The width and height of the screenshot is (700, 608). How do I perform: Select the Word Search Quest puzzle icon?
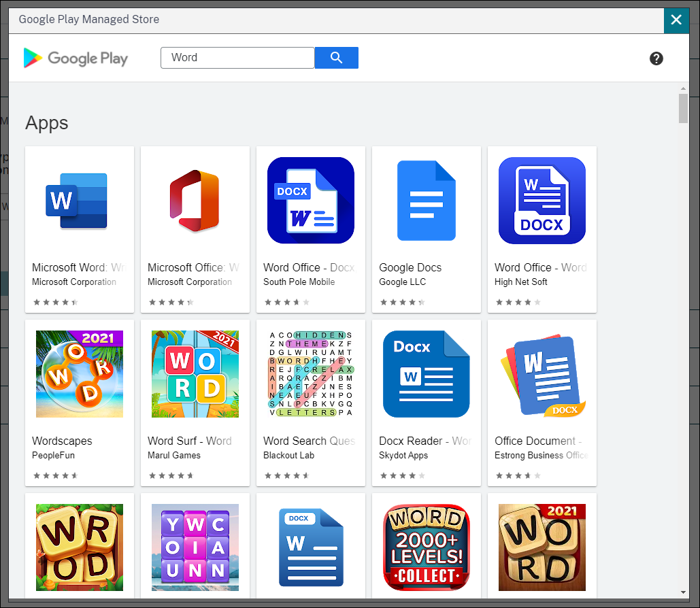coord(311,374)
